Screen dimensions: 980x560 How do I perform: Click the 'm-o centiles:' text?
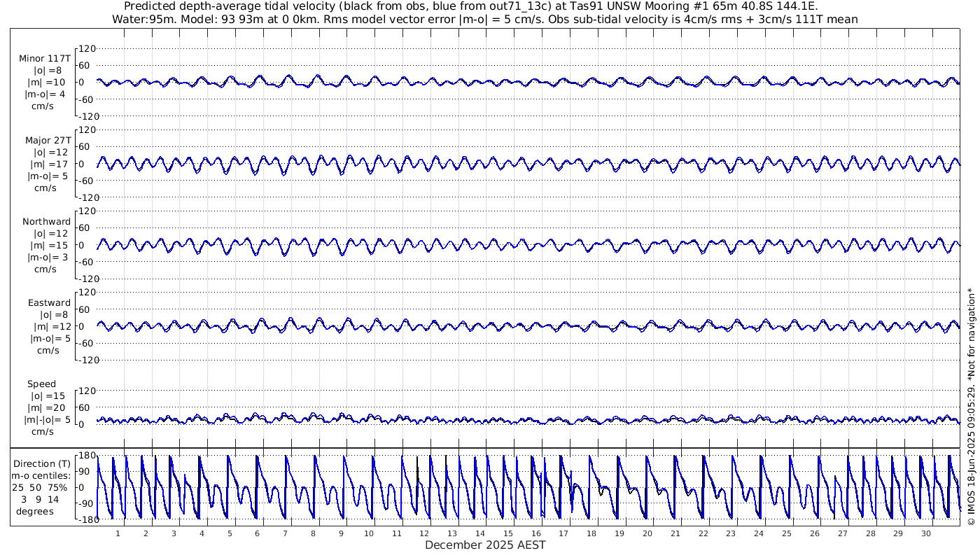42,475
